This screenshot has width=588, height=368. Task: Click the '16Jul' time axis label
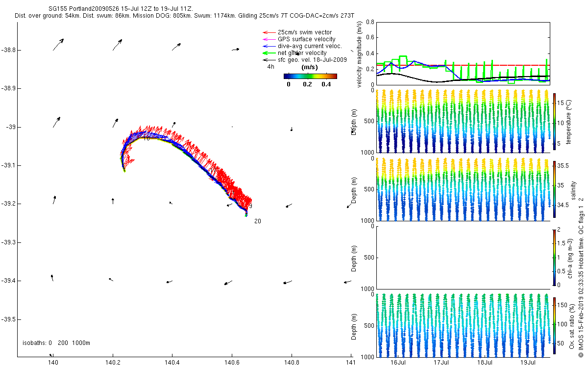click(398, 363)
